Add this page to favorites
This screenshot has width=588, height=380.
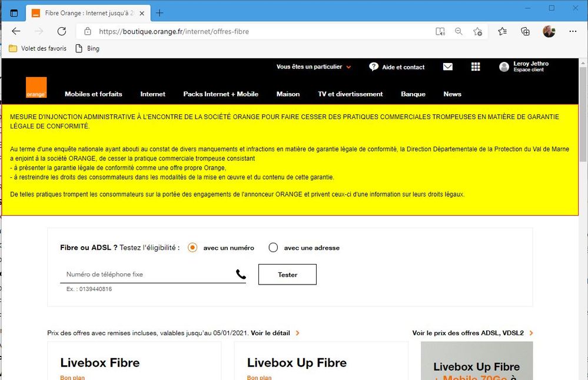pyautogui.click(x=477, y=32)
